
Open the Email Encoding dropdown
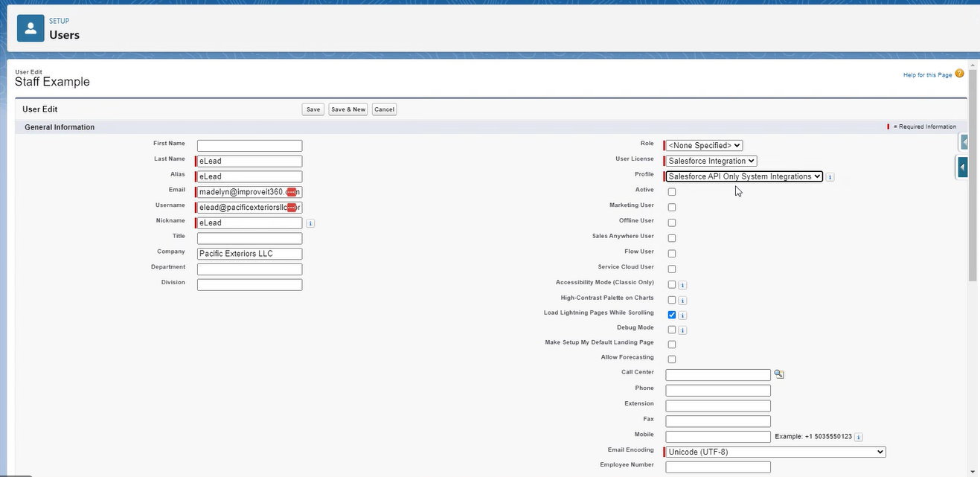pyautogui.click(x=774, y=452)
